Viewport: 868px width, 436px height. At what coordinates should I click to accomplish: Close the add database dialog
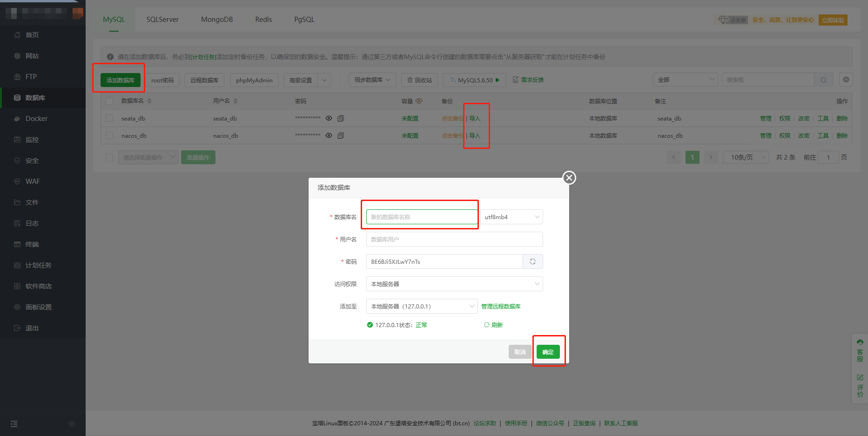coord(569,178)
